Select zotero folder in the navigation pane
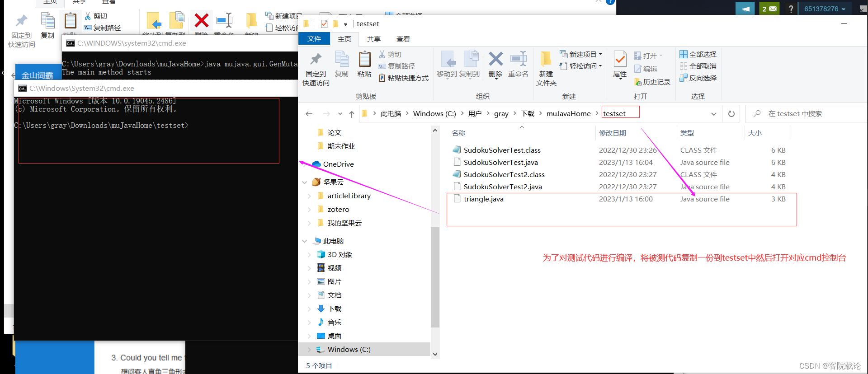The width and height of the screenshot is (868, 374). [x=338, y=210]
